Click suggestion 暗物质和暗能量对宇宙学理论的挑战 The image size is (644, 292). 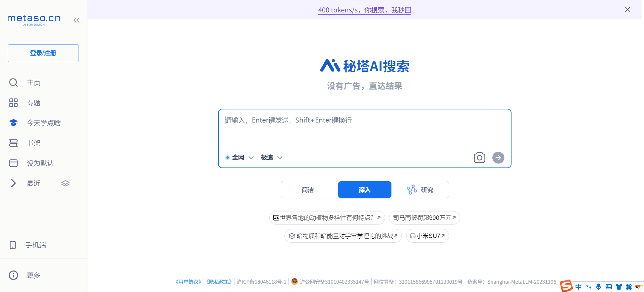point(343,236)
